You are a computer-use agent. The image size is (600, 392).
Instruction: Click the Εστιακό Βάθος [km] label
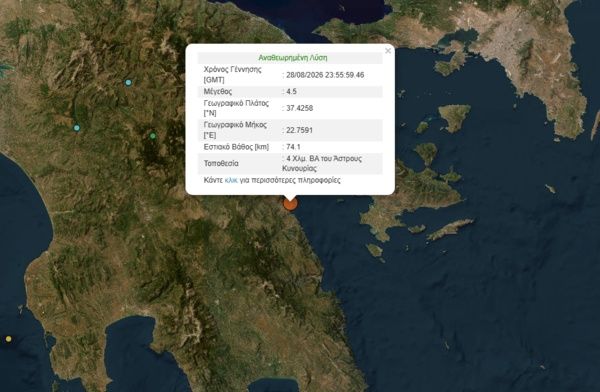point(236,147)
